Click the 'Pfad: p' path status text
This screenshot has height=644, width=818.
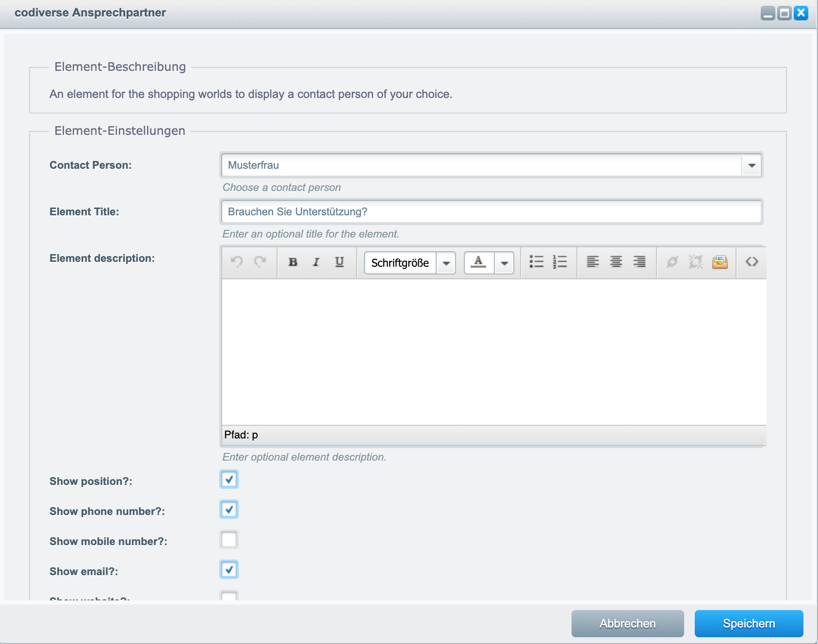[x=241, y=435]
